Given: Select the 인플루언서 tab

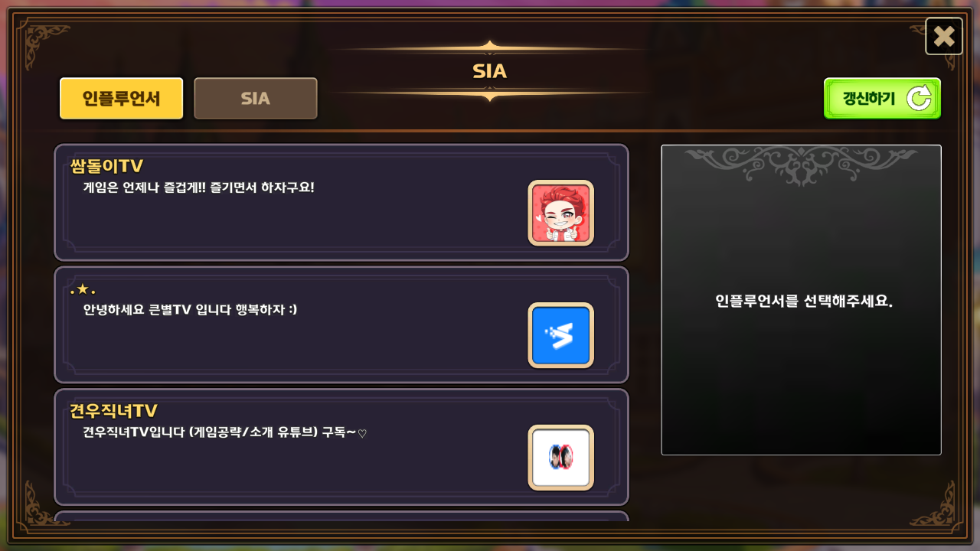Looking at the screenshot, I should pos(122,99).
